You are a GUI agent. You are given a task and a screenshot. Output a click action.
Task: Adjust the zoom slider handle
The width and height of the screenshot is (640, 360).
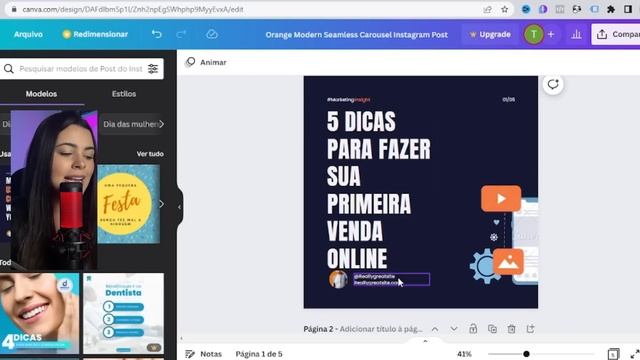(x=527, y=354)
